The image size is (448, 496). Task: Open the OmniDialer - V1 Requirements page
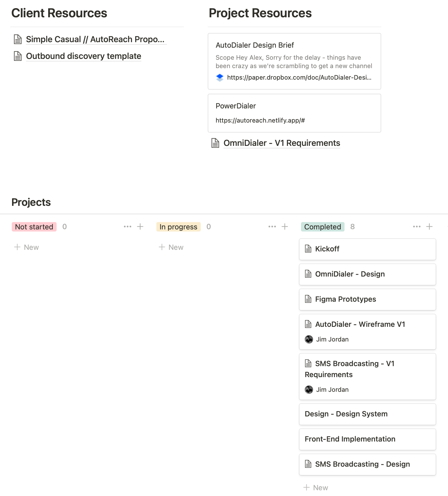point(282,143)
